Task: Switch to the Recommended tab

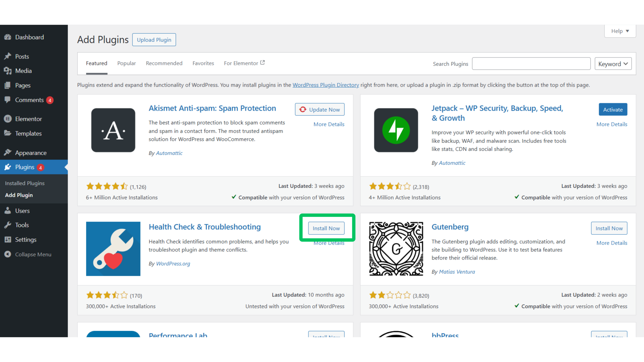Action: tap(164, 63)
